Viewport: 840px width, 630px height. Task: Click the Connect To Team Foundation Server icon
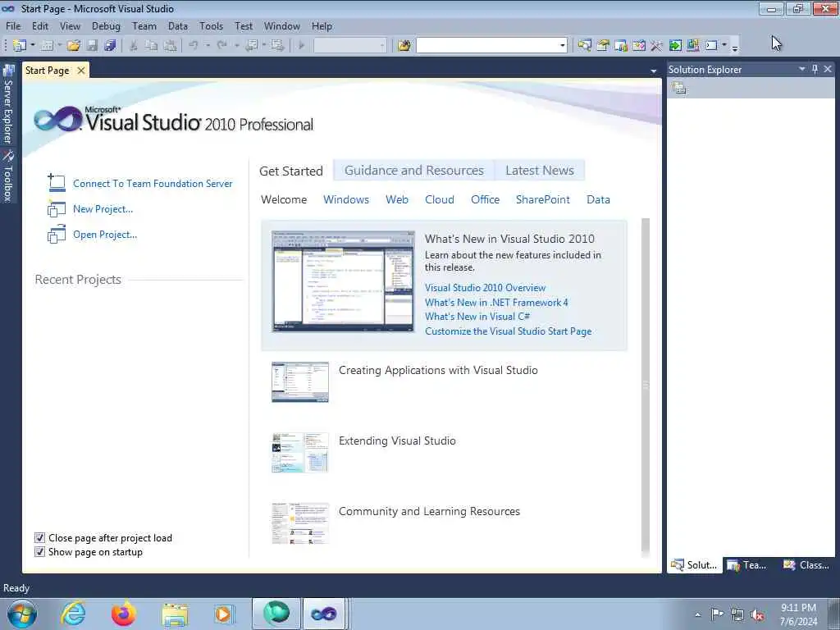coord(57,183)
